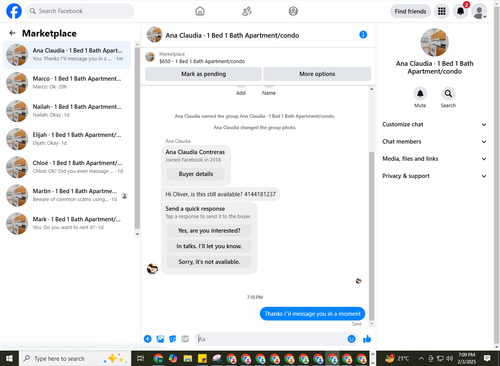Screen dimensions: 500x366
Task: Open the Martin apartment conversation
Action: (67, 195)
